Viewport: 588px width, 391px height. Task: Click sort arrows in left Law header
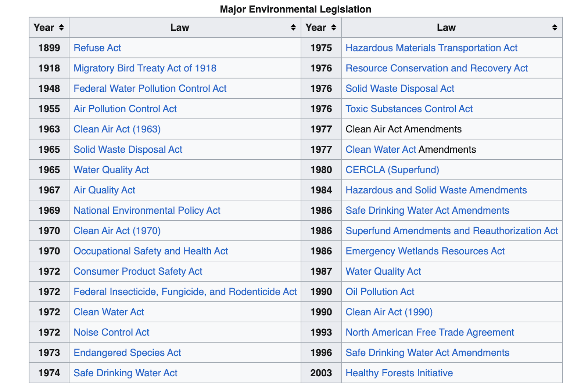pos(293,28)
